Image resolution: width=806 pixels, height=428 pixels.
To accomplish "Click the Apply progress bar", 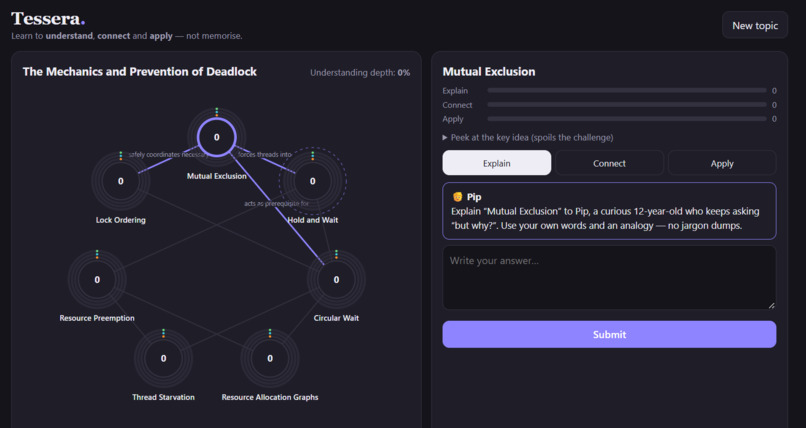I will pyautogui.click(x=627, y=119).
